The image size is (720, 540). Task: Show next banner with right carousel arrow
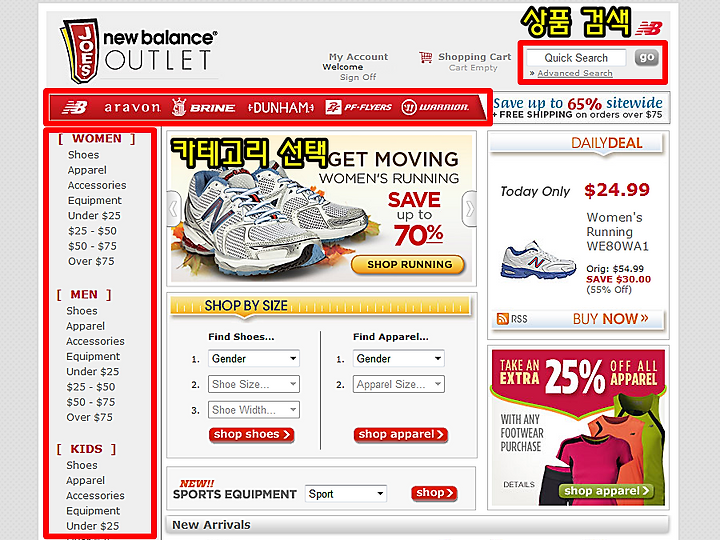(469, 209)
